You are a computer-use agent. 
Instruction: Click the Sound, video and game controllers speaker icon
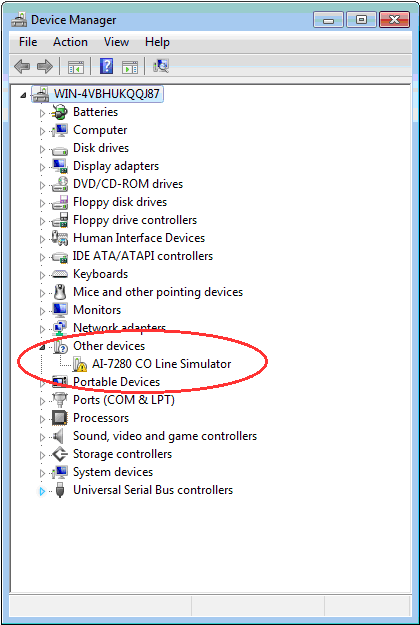[59, 436]
